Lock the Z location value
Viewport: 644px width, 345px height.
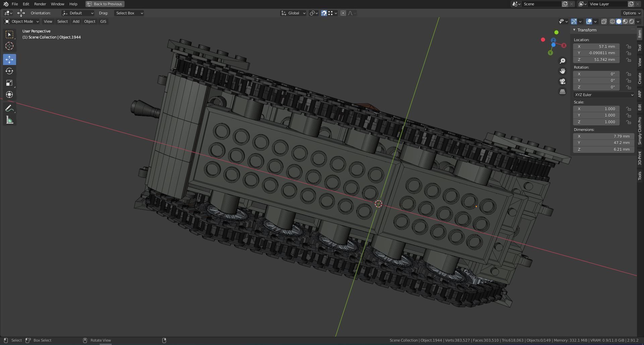click(629, 60)
